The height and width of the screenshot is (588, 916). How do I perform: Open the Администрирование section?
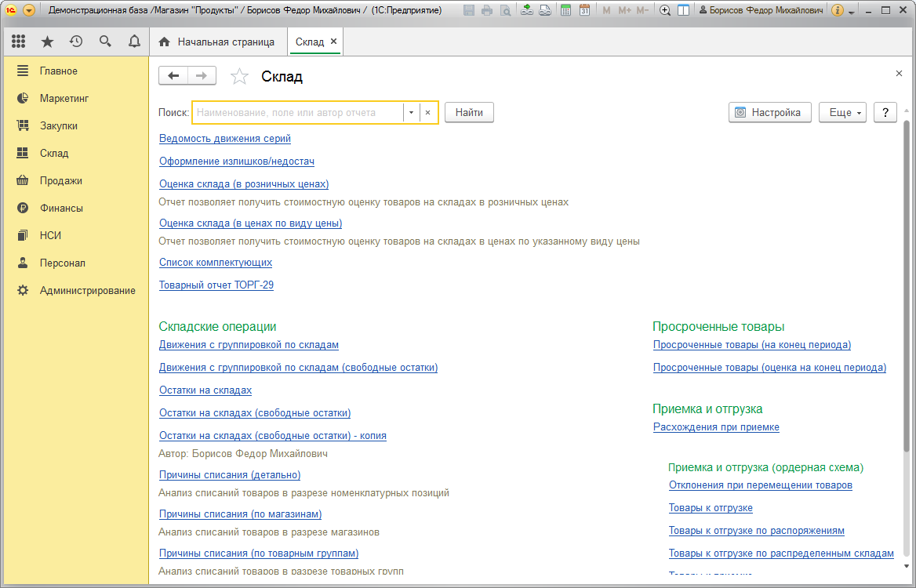(x=88, y=290)
